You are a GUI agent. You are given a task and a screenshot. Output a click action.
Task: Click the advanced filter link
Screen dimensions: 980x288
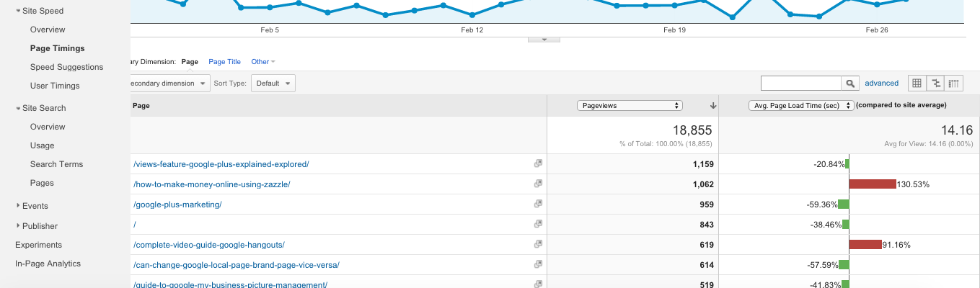point(881,84)
